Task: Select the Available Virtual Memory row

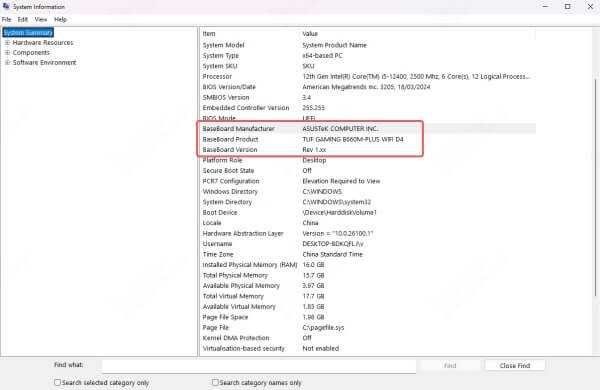Action: pyautogui.click(x=368, y=307)
